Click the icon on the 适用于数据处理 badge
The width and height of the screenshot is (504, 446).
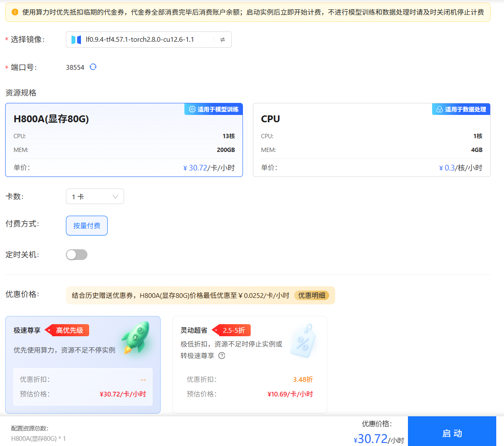tap(439, 109)
